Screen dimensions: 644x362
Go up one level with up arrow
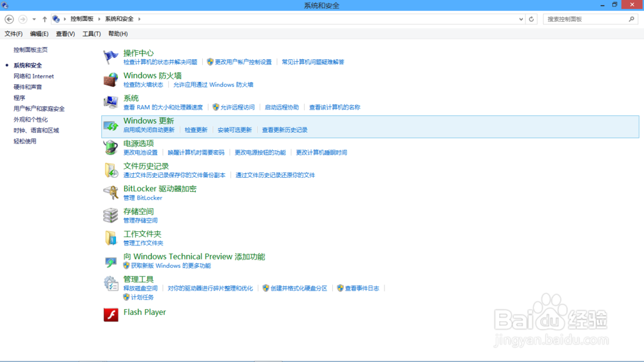point(44,19)
